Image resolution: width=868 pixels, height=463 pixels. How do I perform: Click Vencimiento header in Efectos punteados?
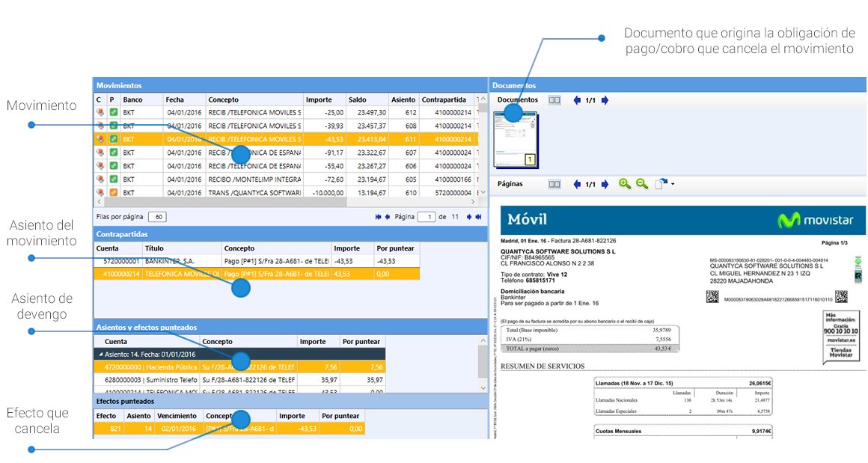click(x=178, y=416)
